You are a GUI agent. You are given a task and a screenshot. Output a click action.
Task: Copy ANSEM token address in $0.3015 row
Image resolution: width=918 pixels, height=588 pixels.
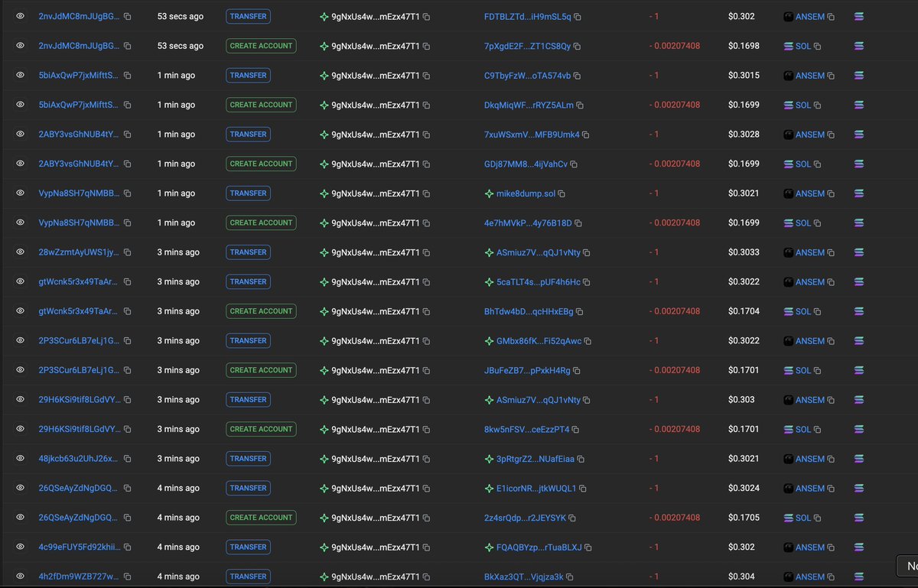(831, 76)
